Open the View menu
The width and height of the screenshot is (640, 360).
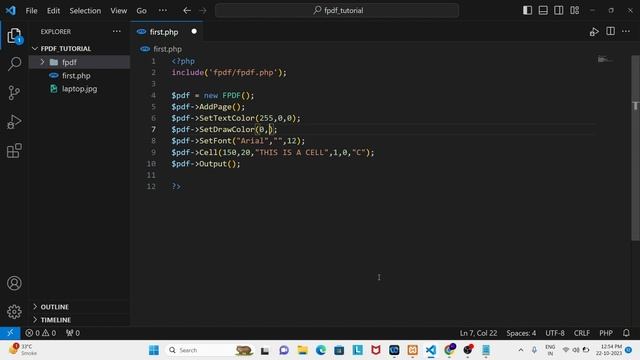(x=119, y=11)
